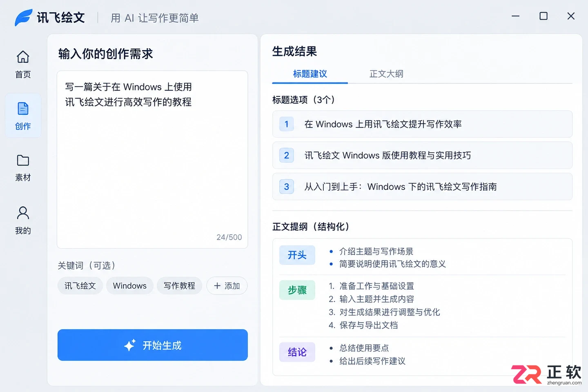This screenshot has width=588, height=392.
Task: Click the 讯飞绘文 feather logo
Action: click(x=24, y=18)
